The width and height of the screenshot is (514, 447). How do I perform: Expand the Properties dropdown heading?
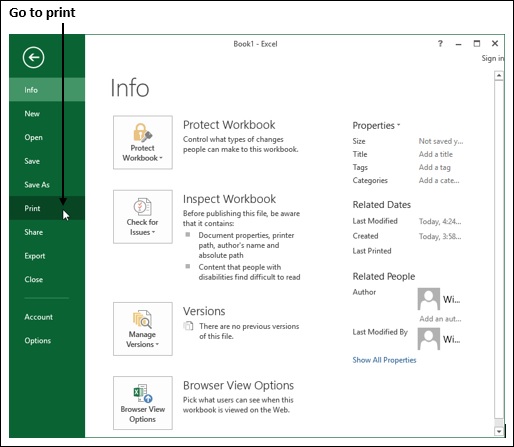(x=376, y=126)
